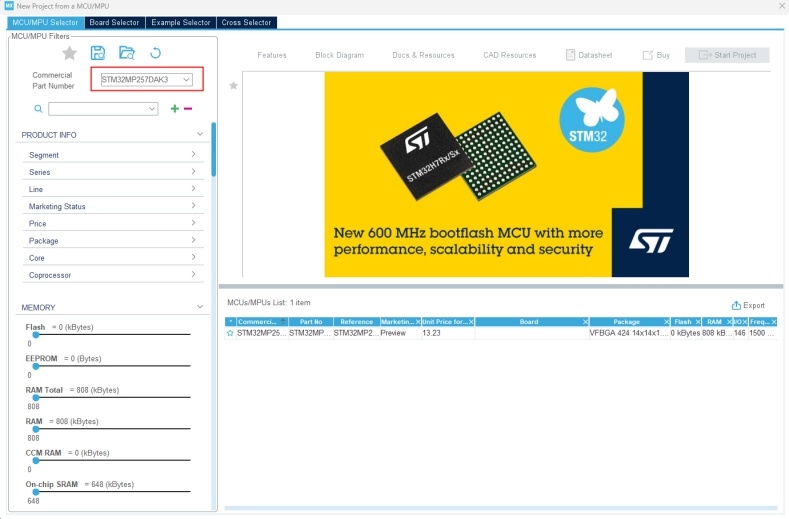Export the MCUs list

coord(748,305)
